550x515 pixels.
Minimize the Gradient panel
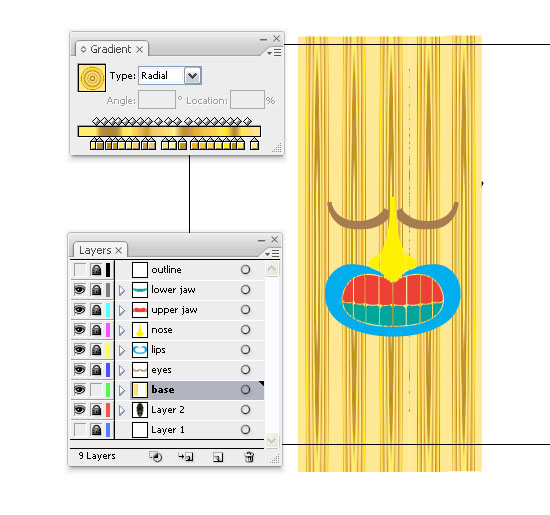tap(263, 39)
